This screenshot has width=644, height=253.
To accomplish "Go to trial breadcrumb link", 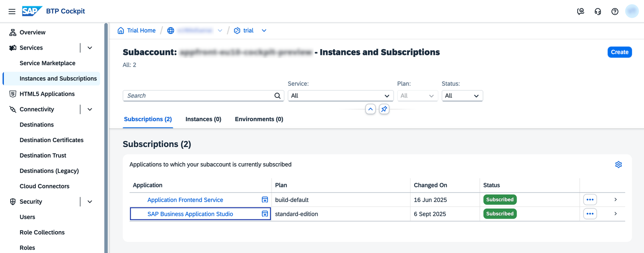I will point(248,30).
